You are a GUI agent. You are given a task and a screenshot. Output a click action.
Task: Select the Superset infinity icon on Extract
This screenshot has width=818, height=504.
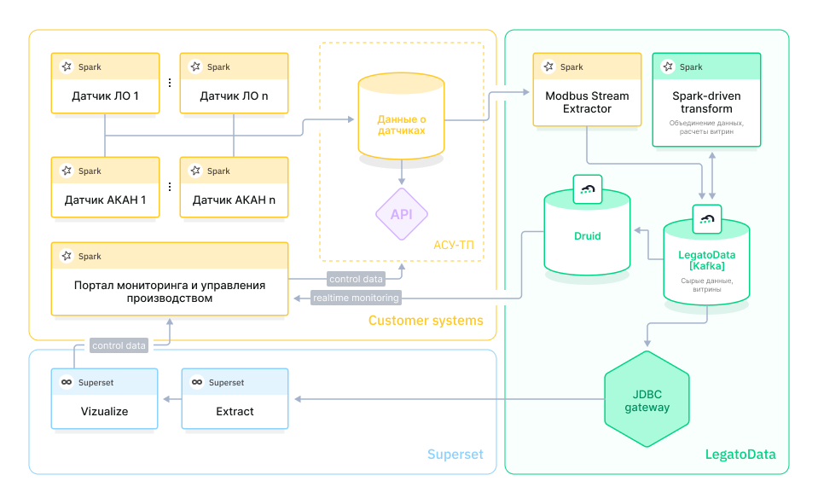coord(198,382)
